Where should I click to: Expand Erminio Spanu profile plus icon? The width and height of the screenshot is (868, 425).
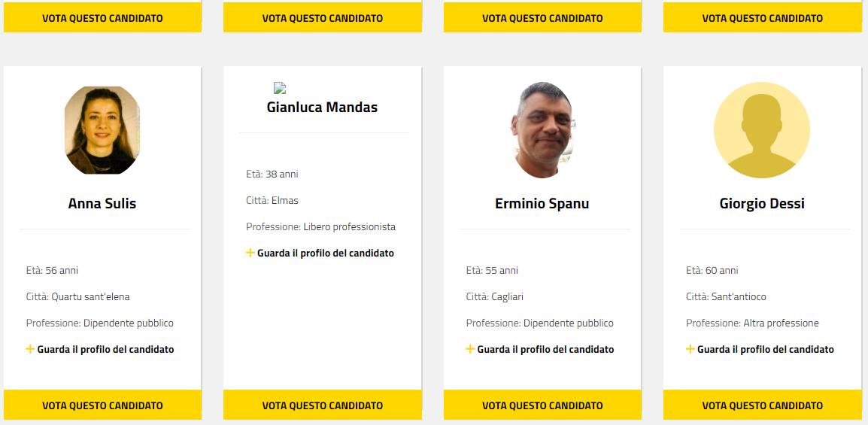click(470, 349)
